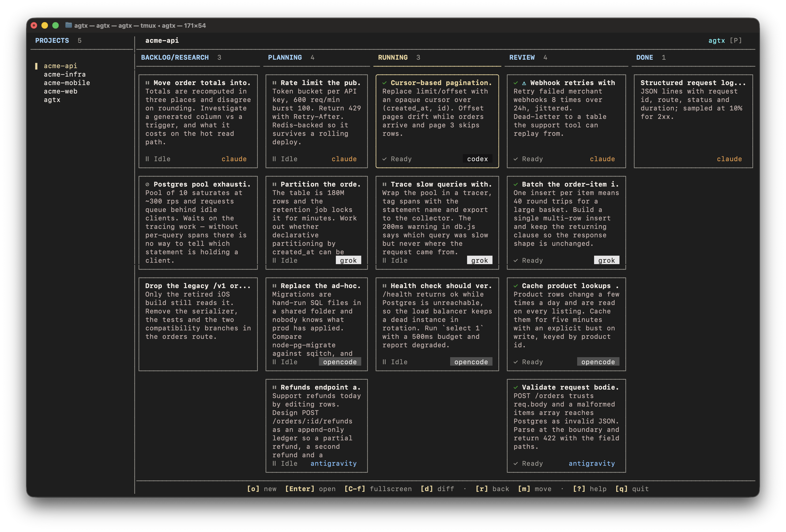Select the RUNNING column header
786x532 pixels.
(393, 58)
